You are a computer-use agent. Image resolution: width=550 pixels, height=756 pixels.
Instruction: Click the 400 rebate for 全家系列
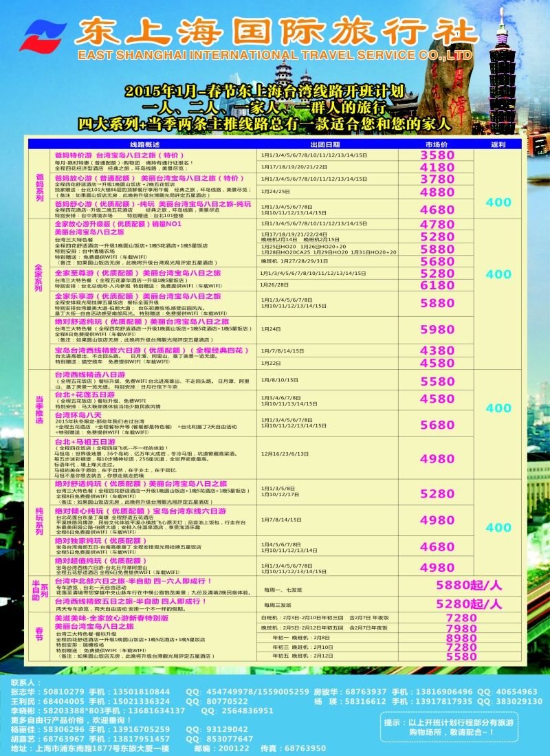tap(498, 274)
